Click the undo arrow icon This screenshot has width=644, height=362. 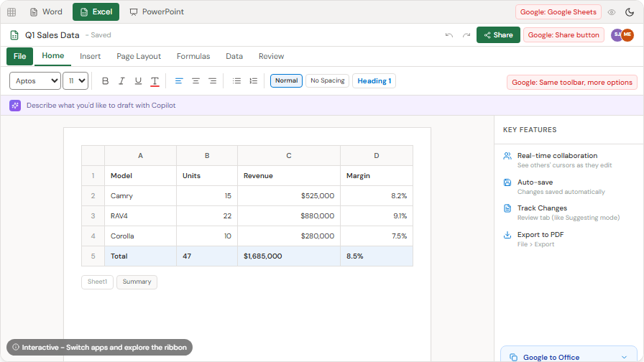[449, 35]
